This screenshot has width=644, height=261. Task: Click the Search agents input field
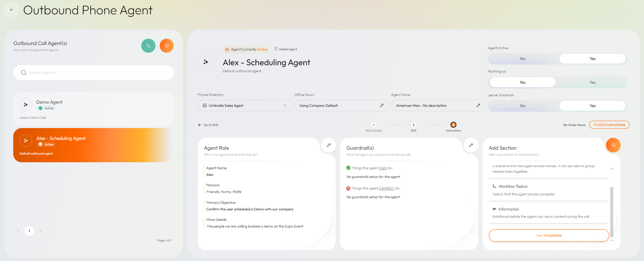pos(93,73)
